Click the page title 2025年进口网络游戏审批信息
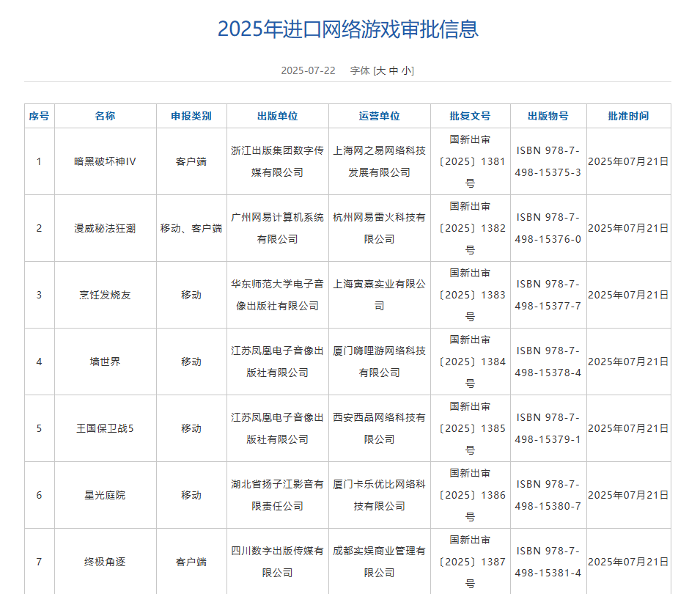 (347, 29)
